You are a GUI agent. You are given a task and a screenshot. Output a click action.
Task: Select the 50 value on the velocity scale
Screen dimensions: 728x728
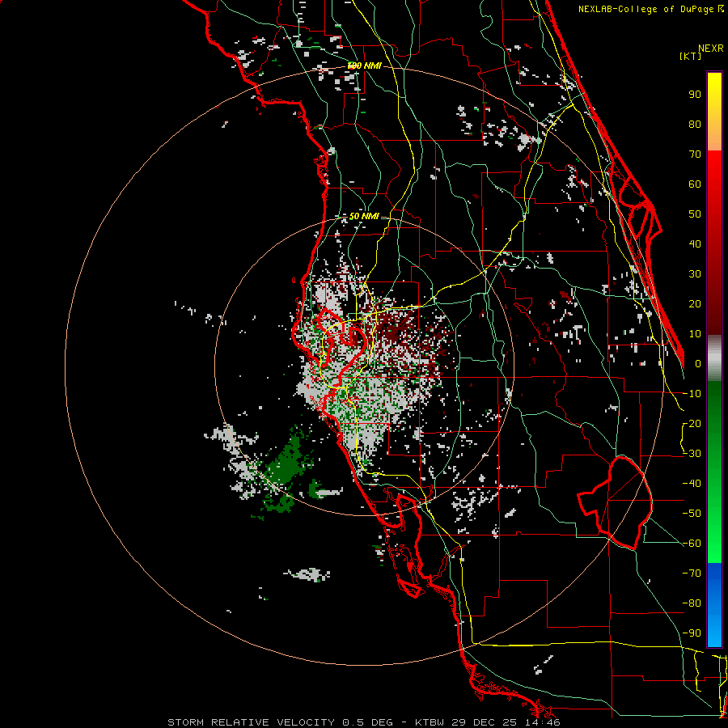coord(695,214)
